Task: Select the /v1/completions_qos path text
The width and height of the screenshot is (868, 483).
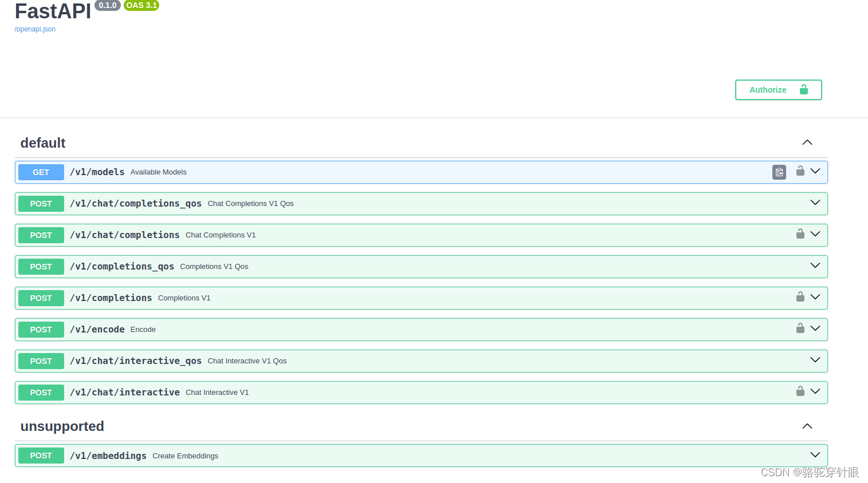Action: click(122, 267)
